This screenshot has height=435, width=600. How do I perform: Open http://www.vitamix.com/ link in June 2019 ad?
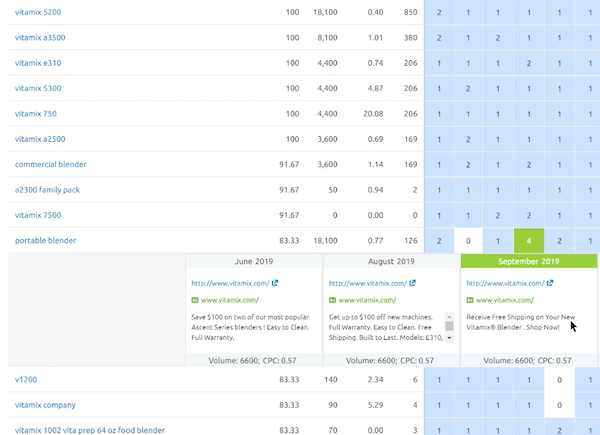tap(229, 283)
